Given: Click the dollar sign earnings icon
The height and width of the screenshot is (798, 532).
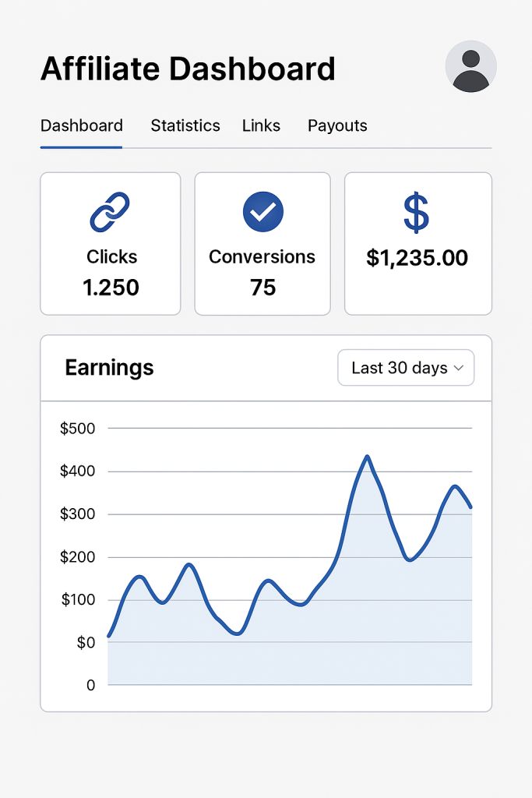Looking at the screenshot, I should [417, 213].
